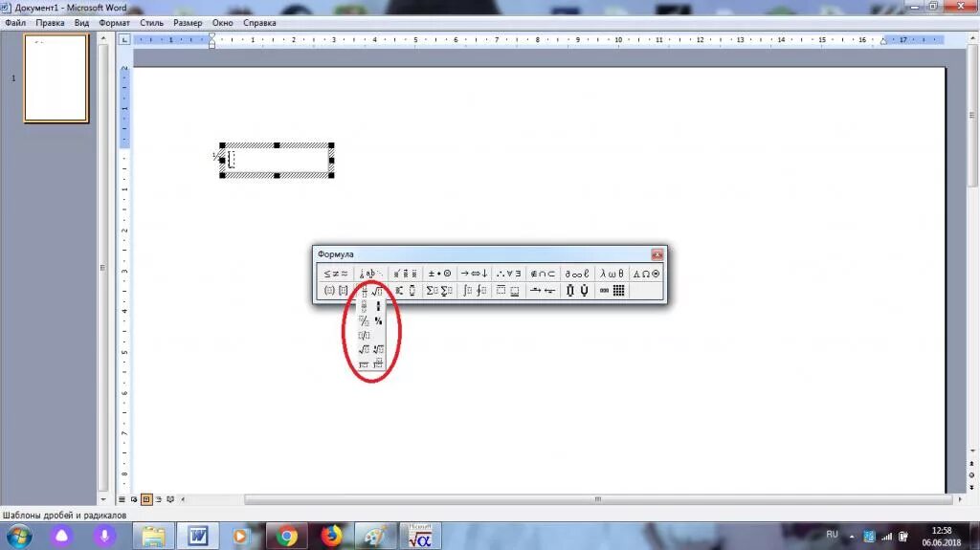The width and height of the screenshot is (980, 550).
Task: Insert the square root template
Action: pyautogui.click(x=364, y=349)
